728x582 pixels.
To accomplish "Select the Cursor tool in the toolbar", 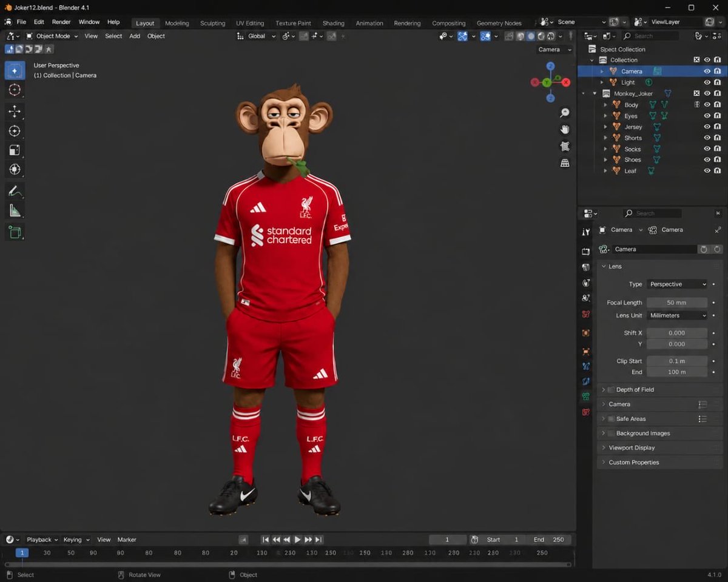I will [x=15, y=90].
